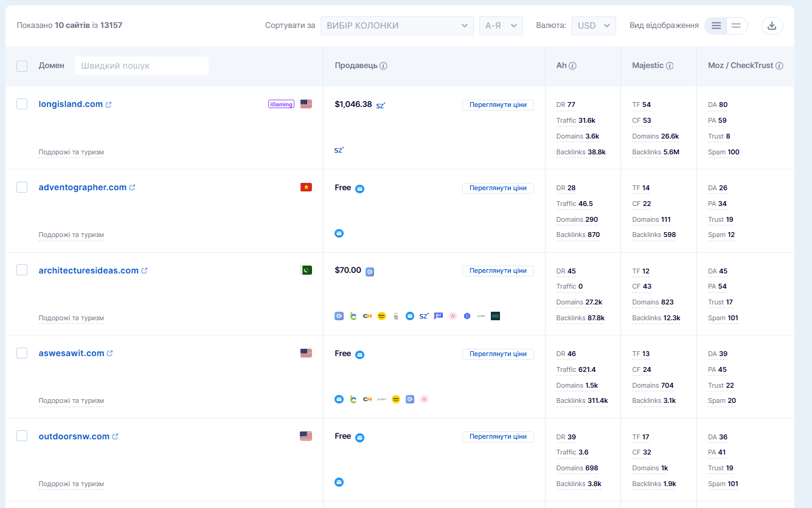Open the А-Я sort order dropdown
Image resolution: width=812 pixels, height=508 pixels.
(x=501, y=26)
